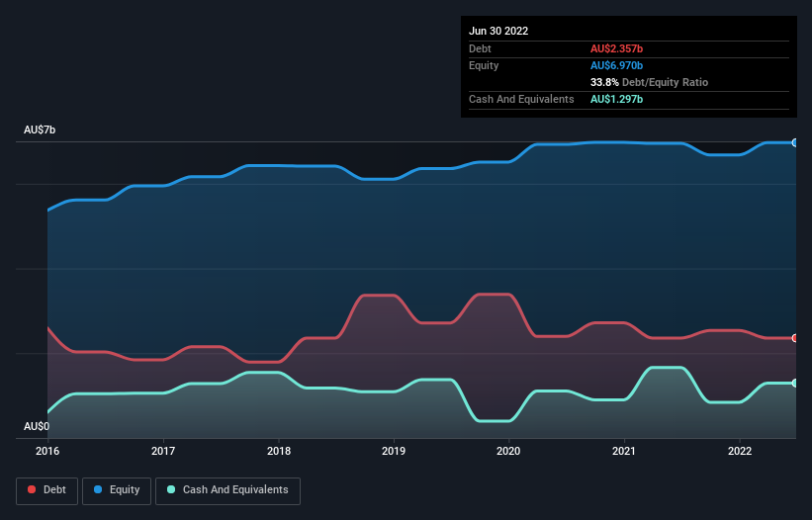Click the 2016 x-axis label
The height and width of the screenshot is (520, 812).
[x=47, y=451]
